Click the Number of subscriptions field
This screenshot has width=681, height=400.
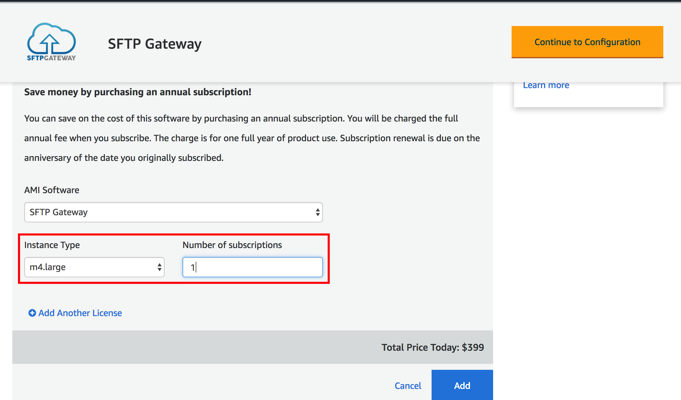coord(252,267)
